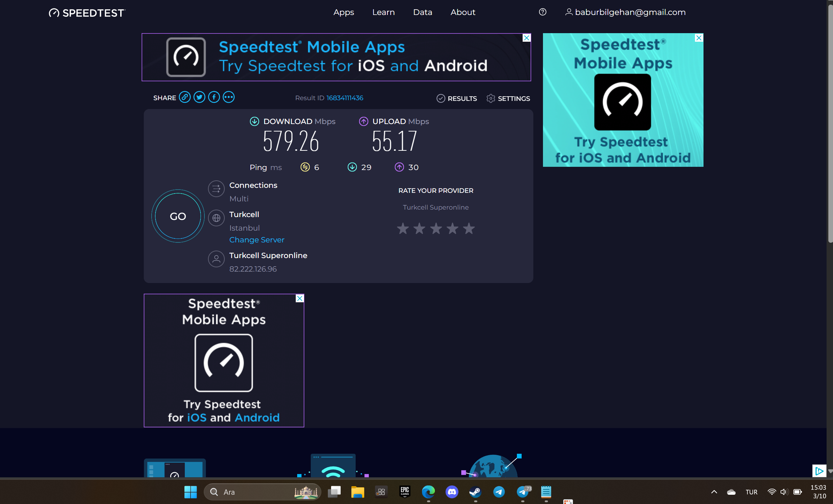The image size is (833, 504).
Task: Click the upload ping icon
Action: point(399,167)
